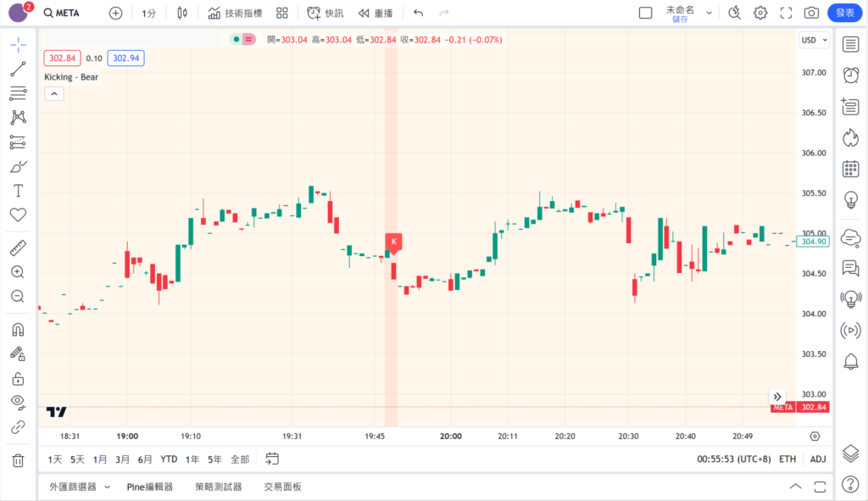Switch to the 策略測試器 tab
Image resolution: width=868 pixels, height=501 pixels.
218,487
